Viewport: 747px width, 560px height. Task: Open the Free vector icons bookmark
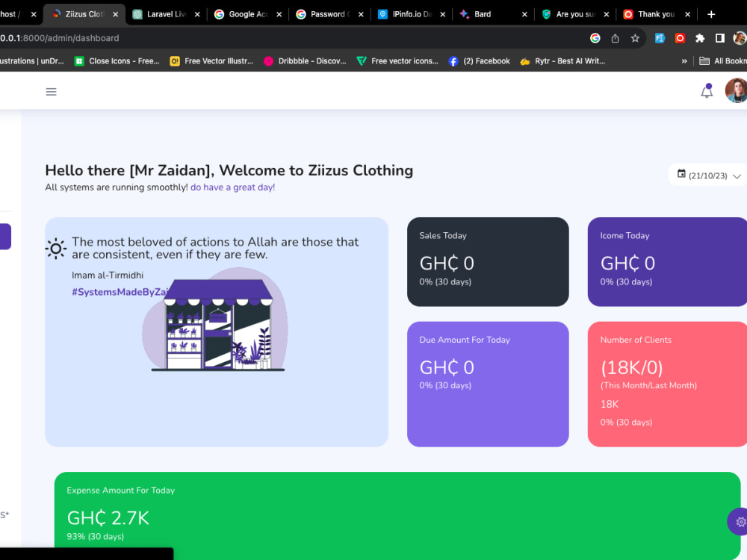[x=397, y=61]
